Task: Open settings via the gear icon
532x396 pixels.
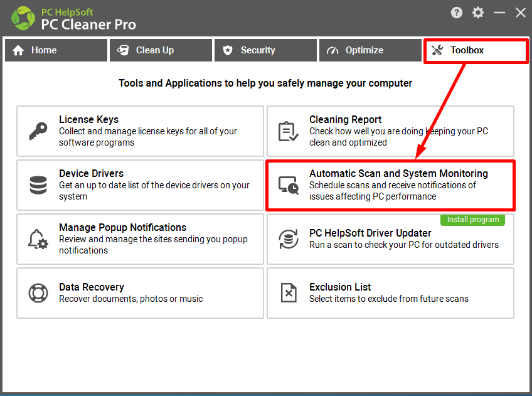Action: pos(477,13)
